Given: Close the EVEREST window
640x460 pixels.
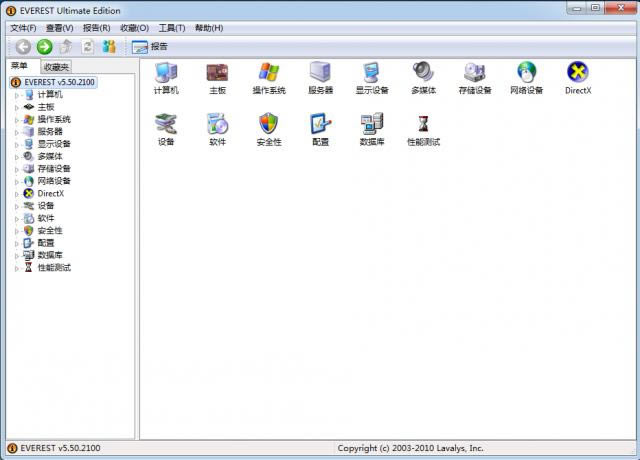Looking at the screenshot, I should (620, 8).
